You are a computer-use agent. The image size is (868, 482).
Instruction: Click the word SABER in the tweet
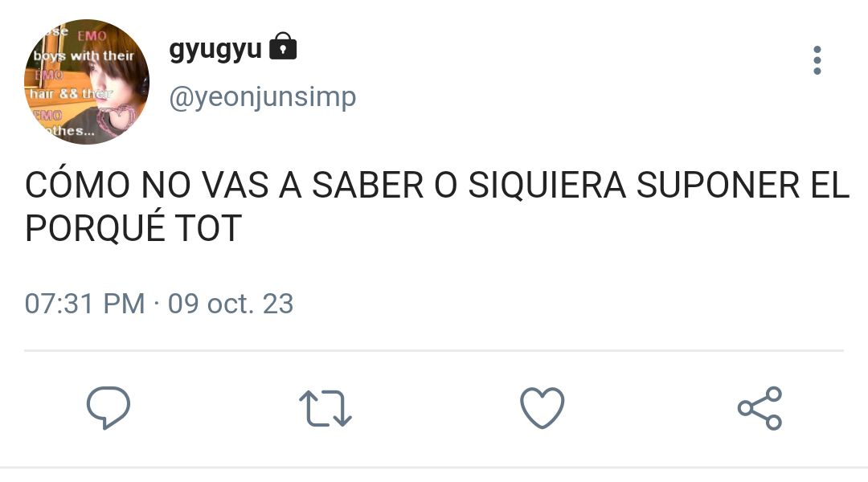pyautogui.click(x=367, y=184)
